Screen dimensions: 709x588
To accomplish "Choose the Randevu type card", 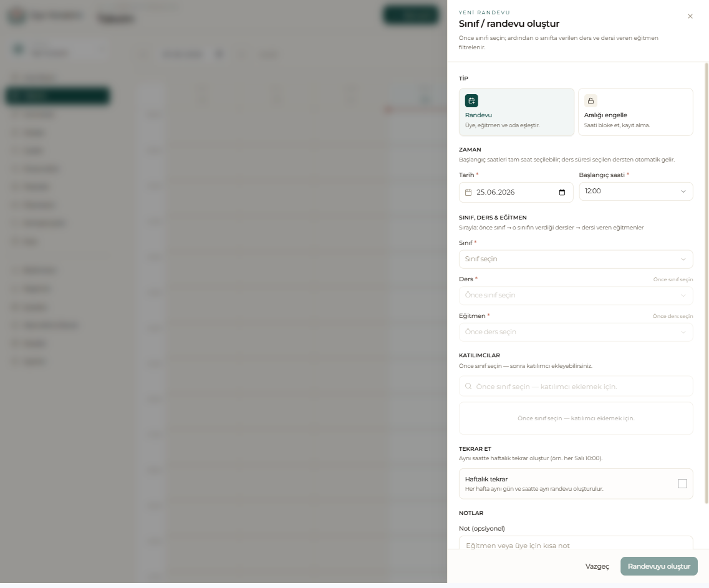I will [516, 112].
